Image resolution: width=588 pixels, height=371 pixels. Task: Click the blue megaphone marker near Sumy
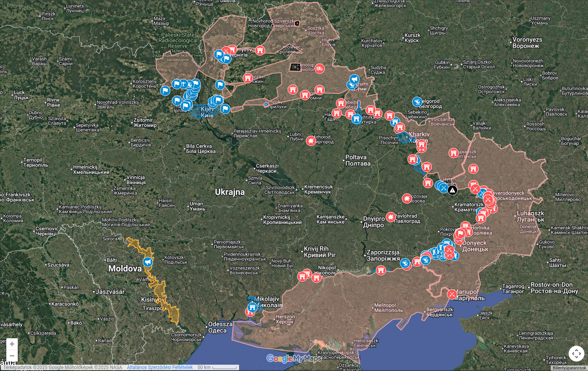coord(354,80)
